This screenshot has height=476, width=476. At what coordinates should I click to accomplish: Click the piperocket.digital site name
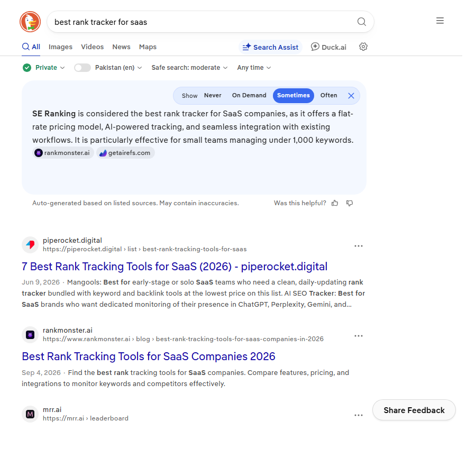click(x=72, y=241)
